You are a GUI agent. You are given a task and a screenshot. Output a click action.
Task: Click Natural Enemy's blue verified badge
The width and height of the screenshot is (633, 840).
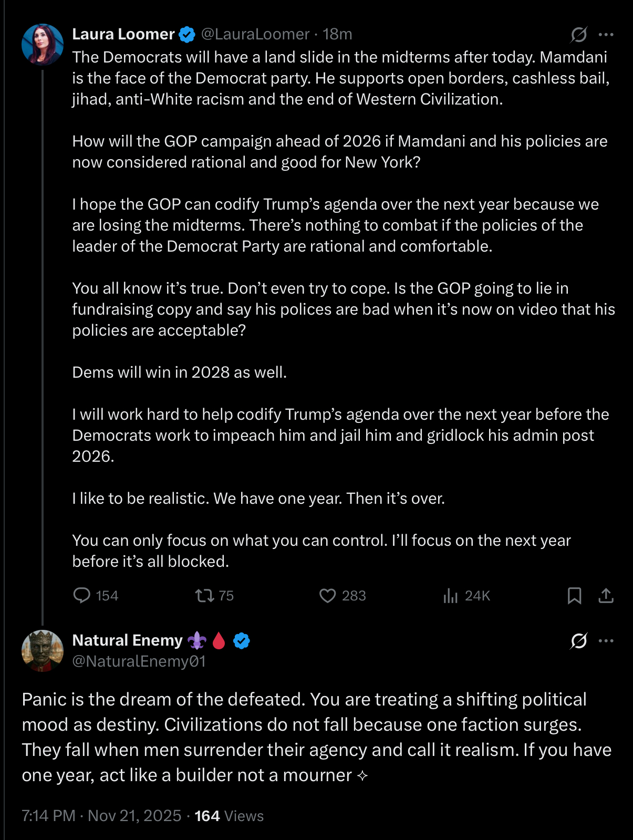[242, 640]
